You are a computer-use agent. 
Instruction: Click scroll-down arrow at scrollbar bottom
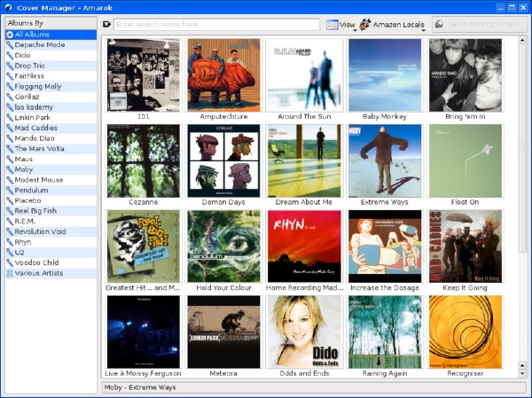pyautogui.click(x=522, y=373)
